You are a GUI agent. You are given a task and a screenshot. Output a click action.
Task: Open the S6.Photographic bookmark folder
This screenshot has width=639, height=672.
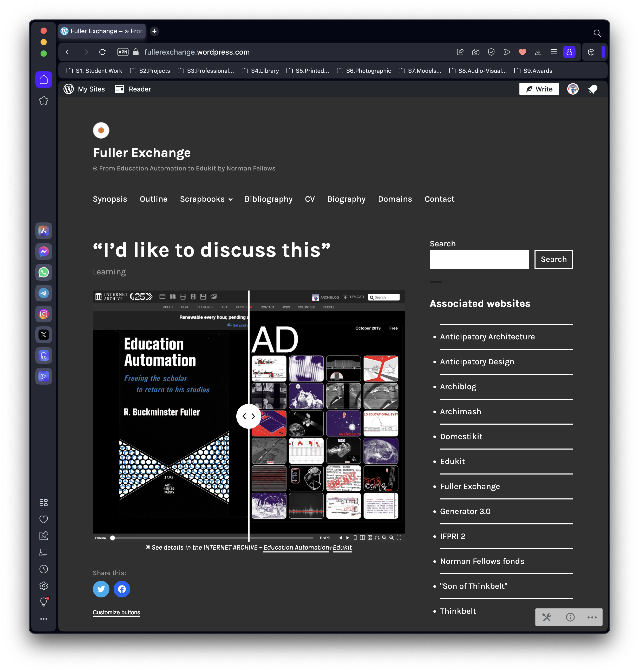pos(364,71)
